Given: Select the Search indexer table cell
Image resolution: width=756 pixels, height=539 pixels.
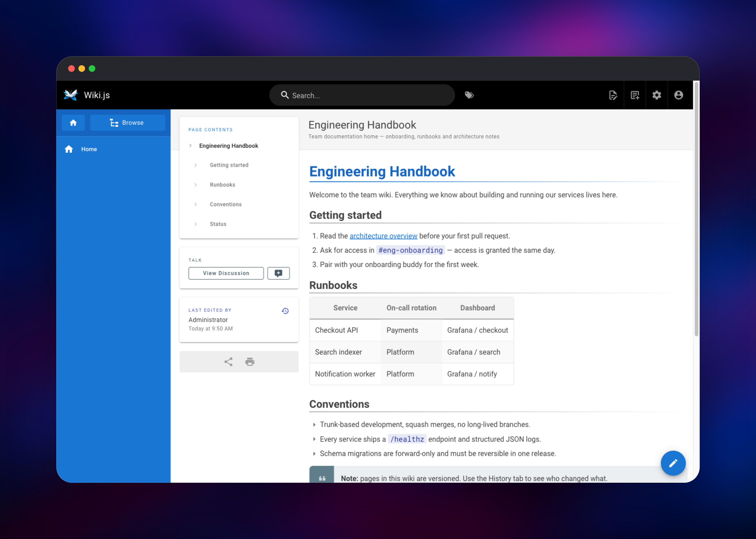Looking at the screenshot, I should (x=345, y=352).
